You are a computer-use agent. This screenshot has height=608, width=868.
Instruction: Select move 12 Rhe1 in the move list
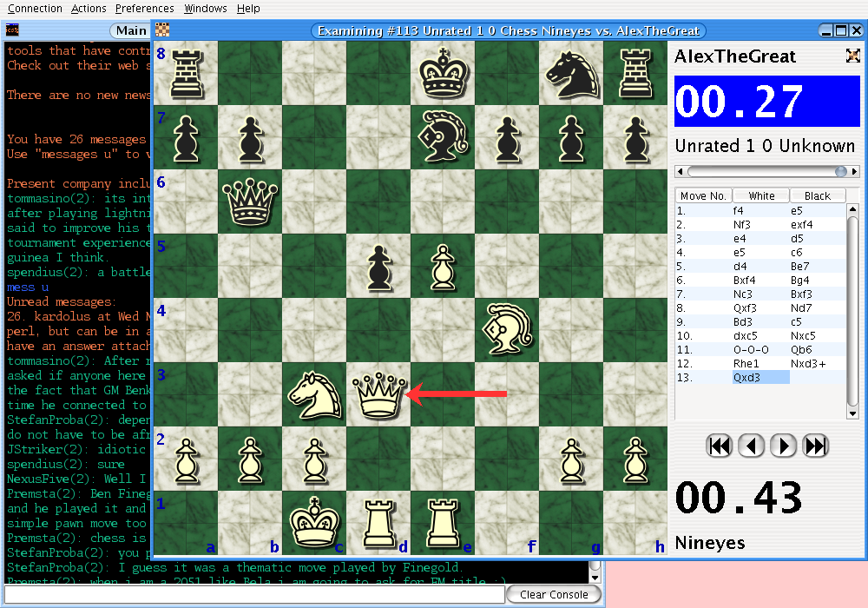click(x=748, y=363)
